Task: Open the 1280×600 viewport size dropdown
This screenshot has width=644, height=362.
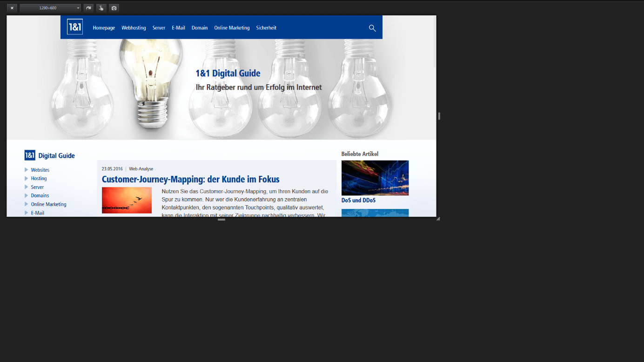Action: pyautogui.click(x=50, y=8)
